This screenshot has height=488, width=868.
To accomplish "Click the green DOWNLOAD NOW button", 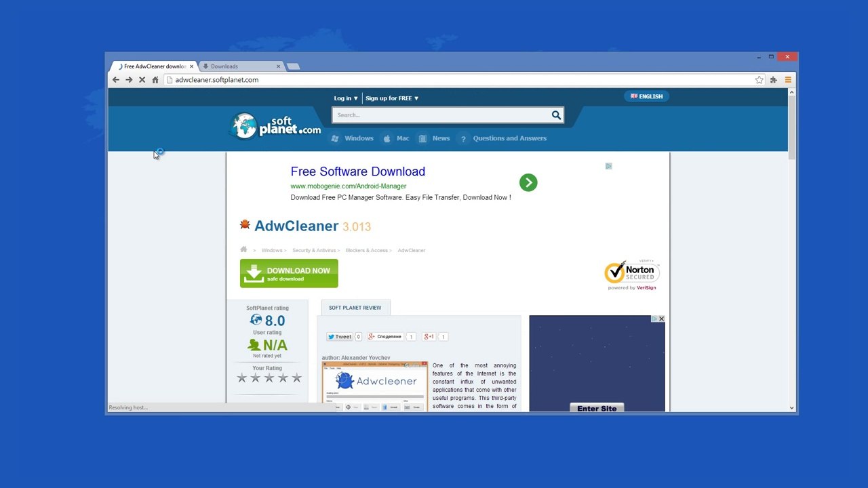I will tap(289, 273).
